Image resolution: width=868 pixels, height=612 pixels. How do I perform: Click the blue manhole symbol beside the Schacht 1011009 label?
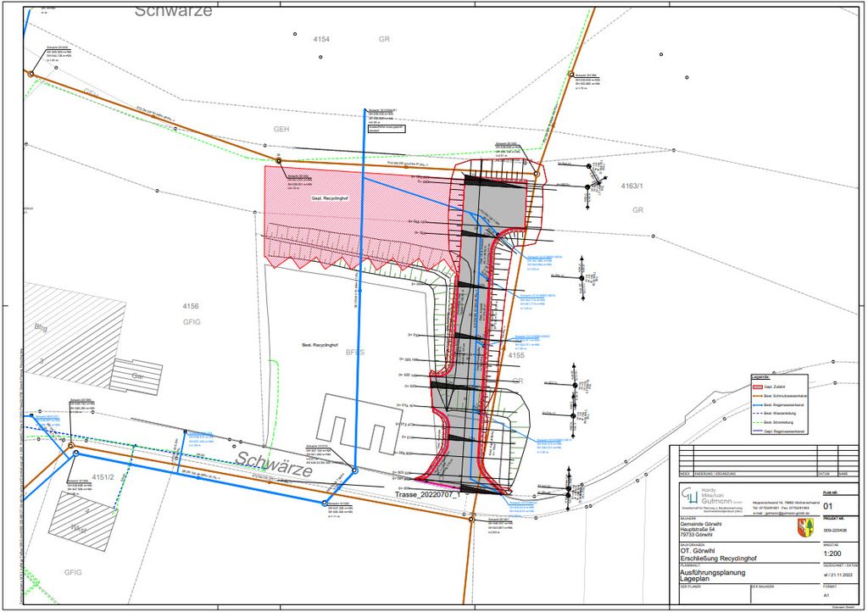[x=325, y=503]
